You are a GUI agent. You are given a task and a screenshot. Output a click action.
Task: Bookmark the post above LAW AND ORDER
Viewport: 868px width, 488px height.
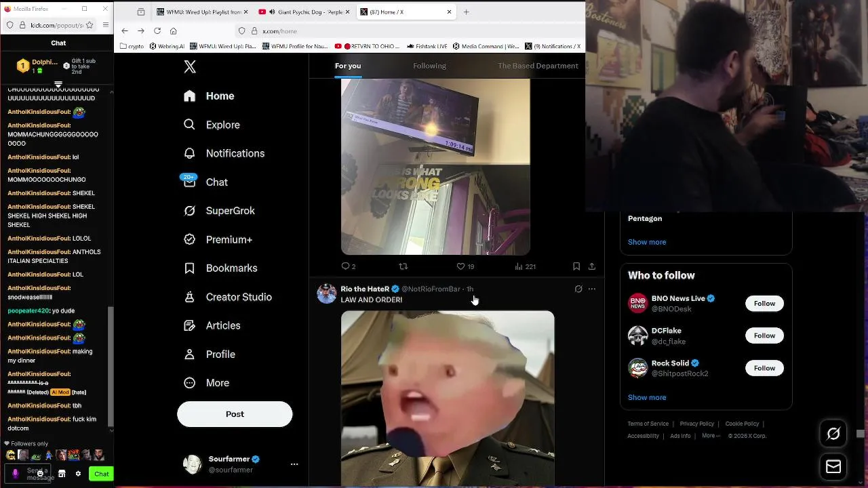coord(576,266)
